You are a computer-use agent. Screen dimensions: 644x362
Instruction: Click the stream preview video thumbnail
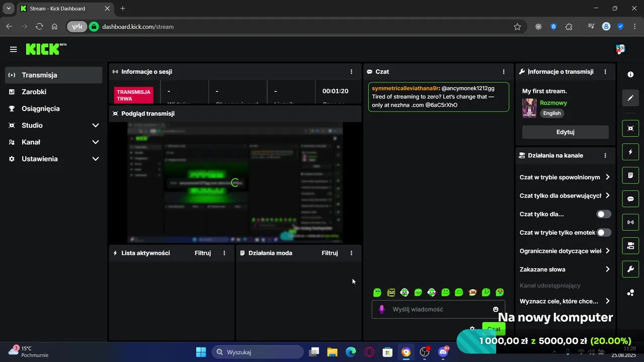coord(235,183)
